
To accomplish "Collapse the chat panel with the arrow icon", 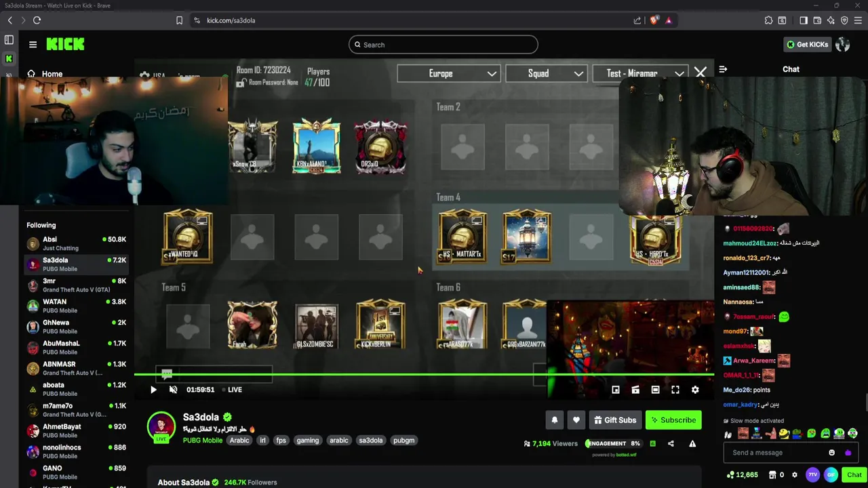I will pos(723,69).
